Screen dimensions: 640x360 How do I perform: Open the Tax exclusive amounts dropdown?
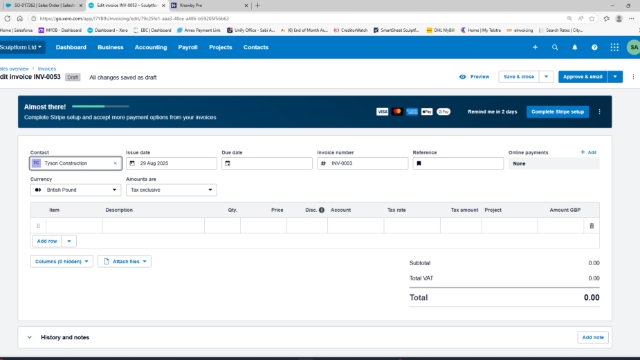click(171, 190)
